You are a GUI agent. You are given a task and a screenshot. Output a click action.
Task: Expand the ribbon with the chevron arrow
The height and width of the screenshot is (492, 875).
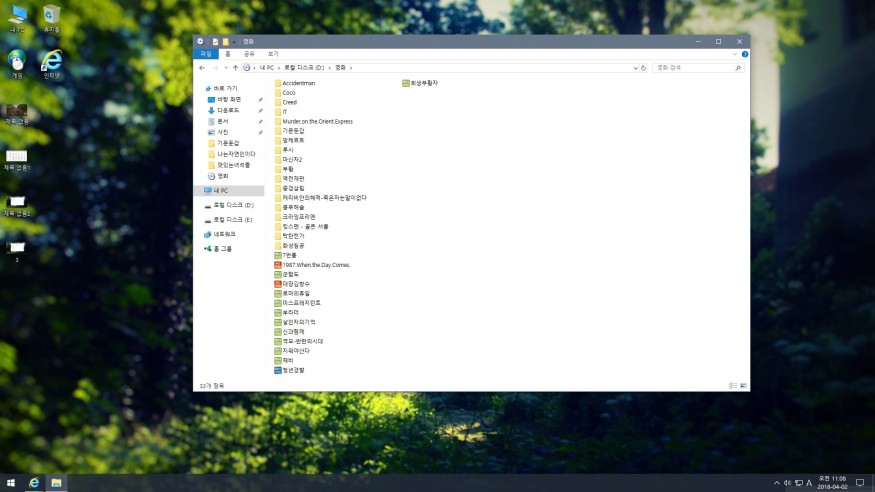pyautogui.click(x=737, y=54)
